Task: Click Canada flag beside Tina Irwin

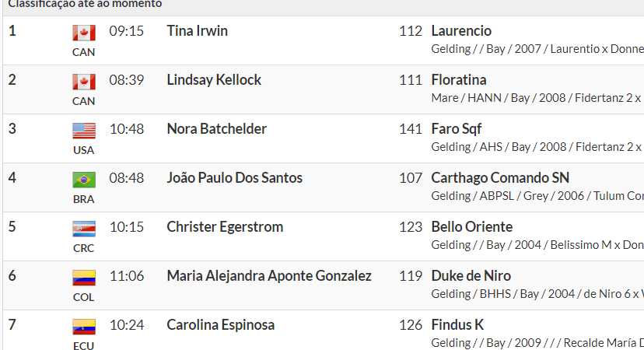Action: pos(83,33)
